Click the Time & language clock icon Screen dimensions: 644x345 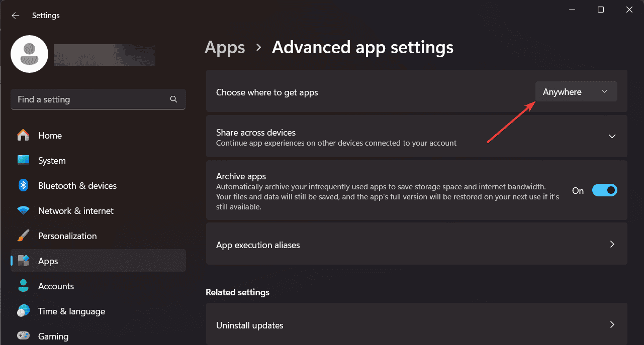23,311
